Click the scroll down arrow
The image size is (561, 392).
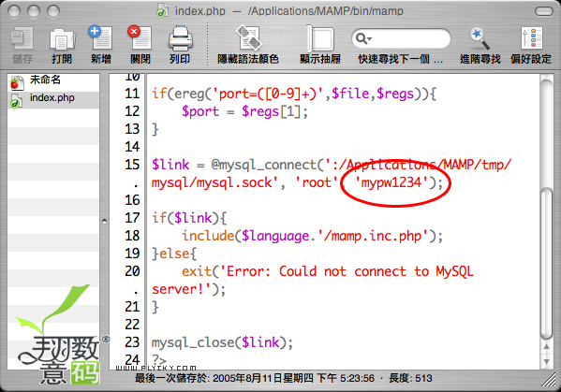point(547,362)
